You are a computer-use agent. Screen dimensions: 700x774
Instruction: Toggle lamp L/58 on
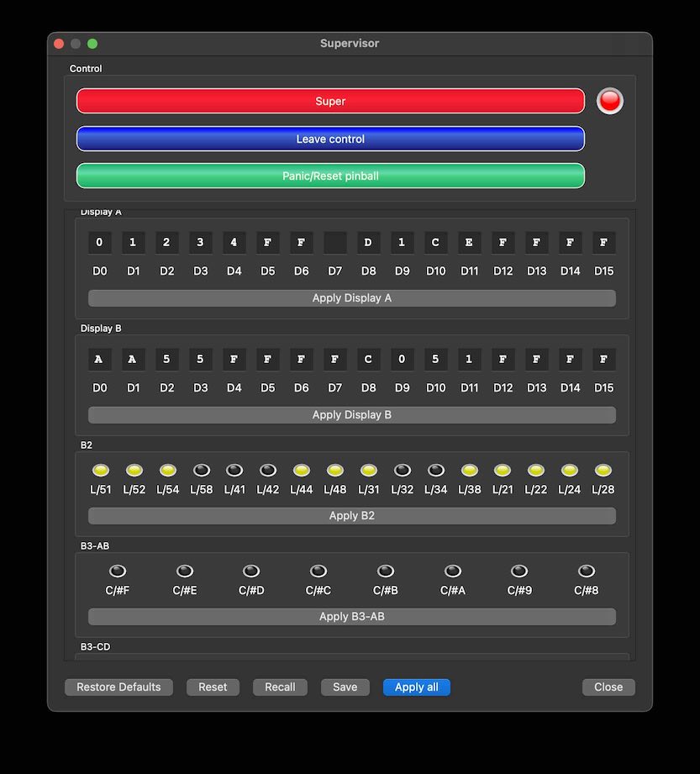[x=201, y=471]
